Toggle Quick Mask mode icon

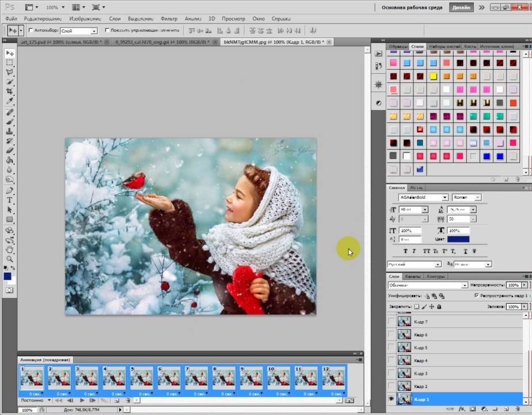tap(9, 290)
